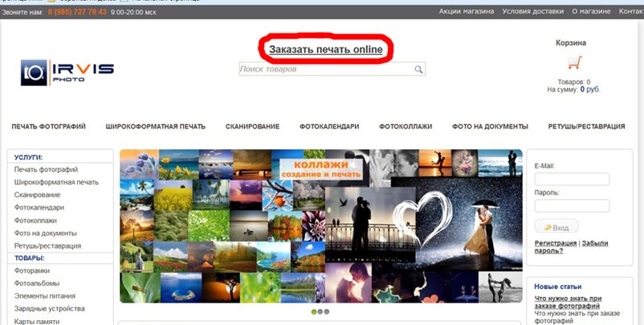Open Фотоколлажи in sidebar

(x=35, y=221)
